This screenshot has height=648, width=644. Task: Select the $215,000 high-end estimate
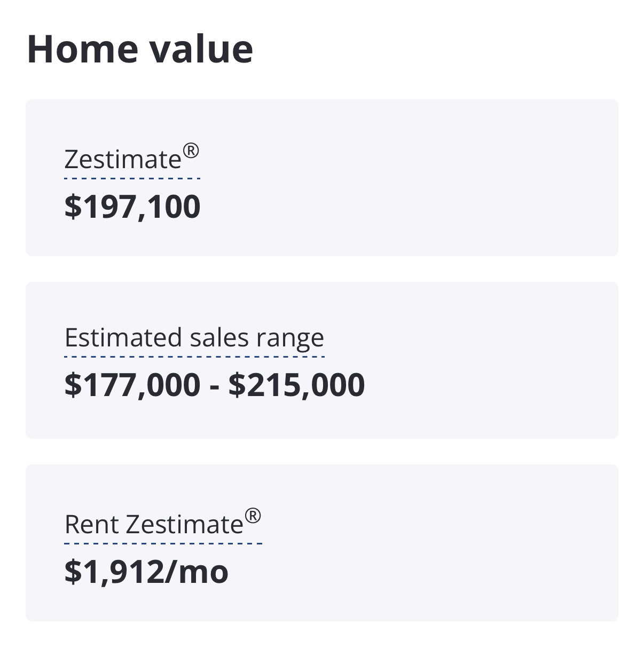297,385
